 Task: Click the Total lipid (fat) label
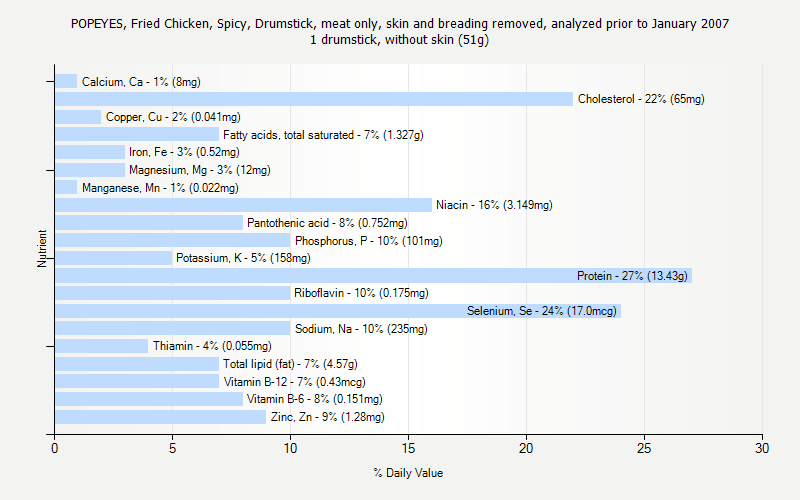[x=290, y=364]
